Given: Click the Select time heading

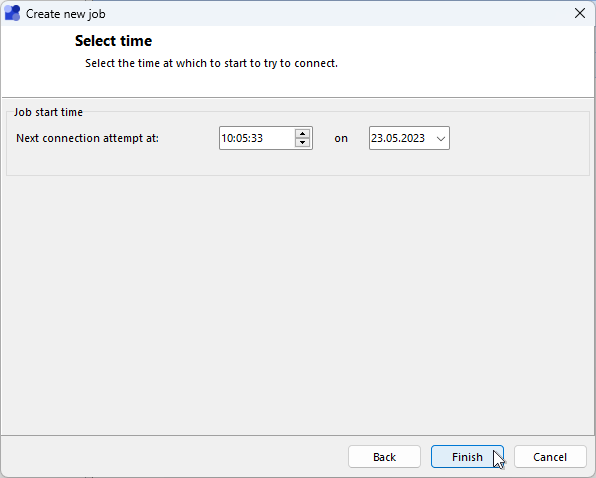Looking at the screenshot, I should click(x=113, y=41).
